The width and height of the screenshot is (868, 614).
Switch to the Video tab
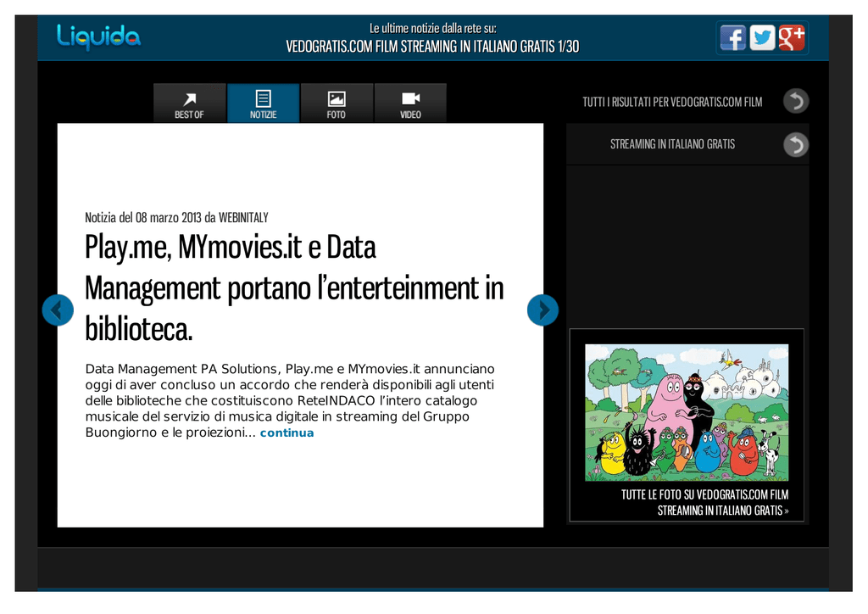pos(410,103)
